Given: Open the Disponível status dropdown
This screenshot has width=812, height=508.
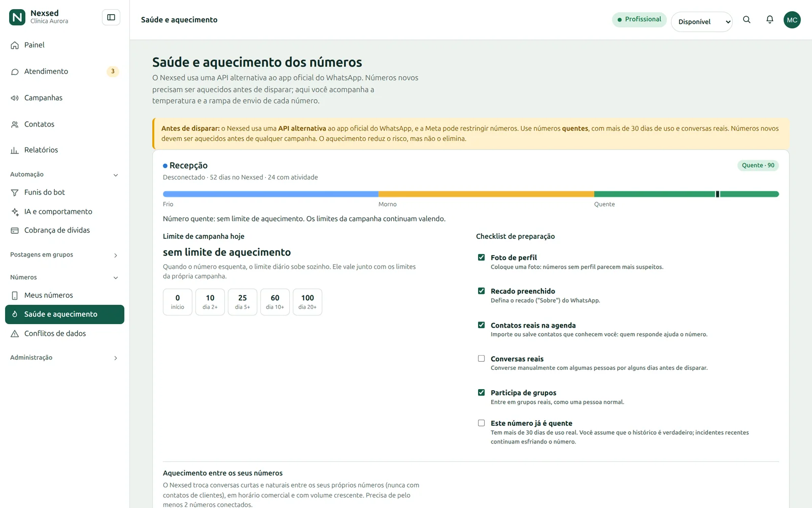Looking at the screenshot, I should coord(702,22).
